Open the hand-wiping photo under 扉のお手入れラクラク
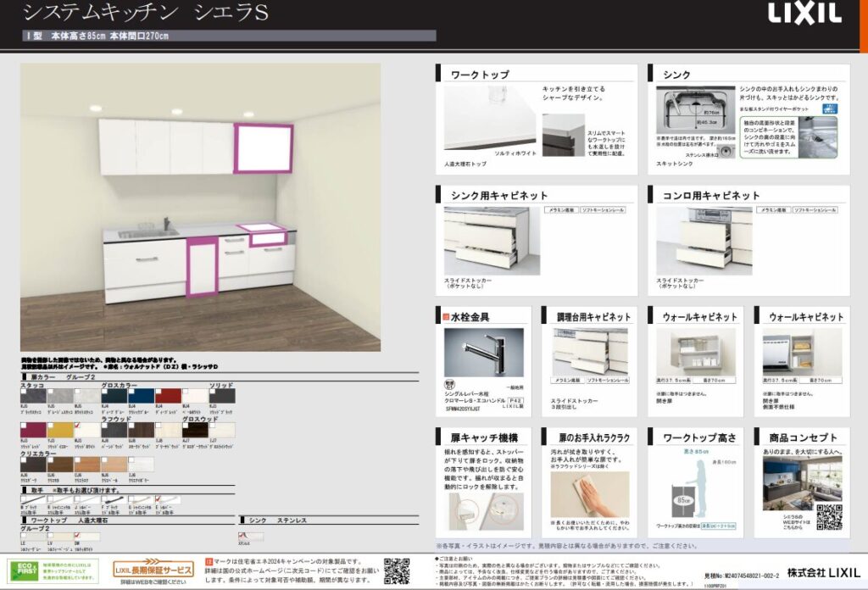The height and width of the screenshot is (590, 868). coord(590,493)
